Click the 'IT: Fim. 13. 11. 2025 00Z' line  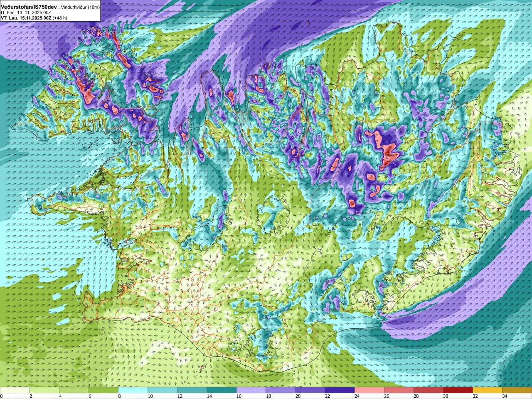(x=26, y=13)
